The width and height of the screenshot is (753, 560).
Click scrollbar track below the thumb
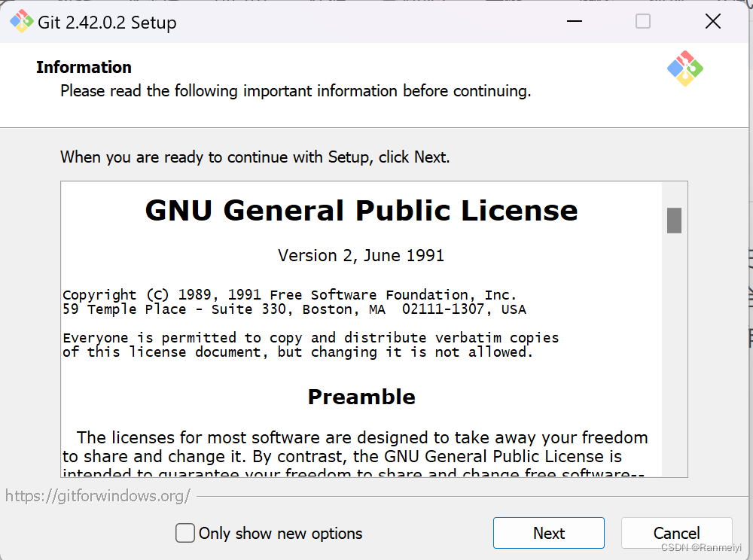pyautogui.click(x=674, y=355)
